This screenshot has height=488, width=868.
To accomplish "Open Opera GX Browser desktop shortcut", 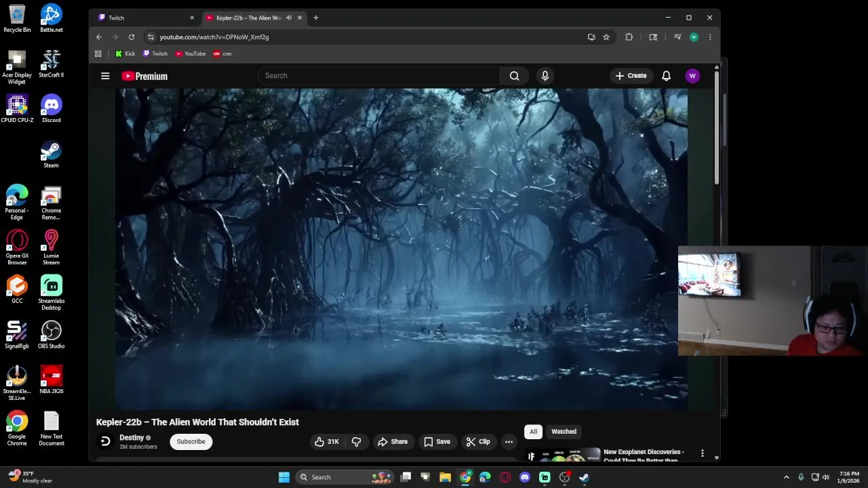I will [x=17, y=247].
